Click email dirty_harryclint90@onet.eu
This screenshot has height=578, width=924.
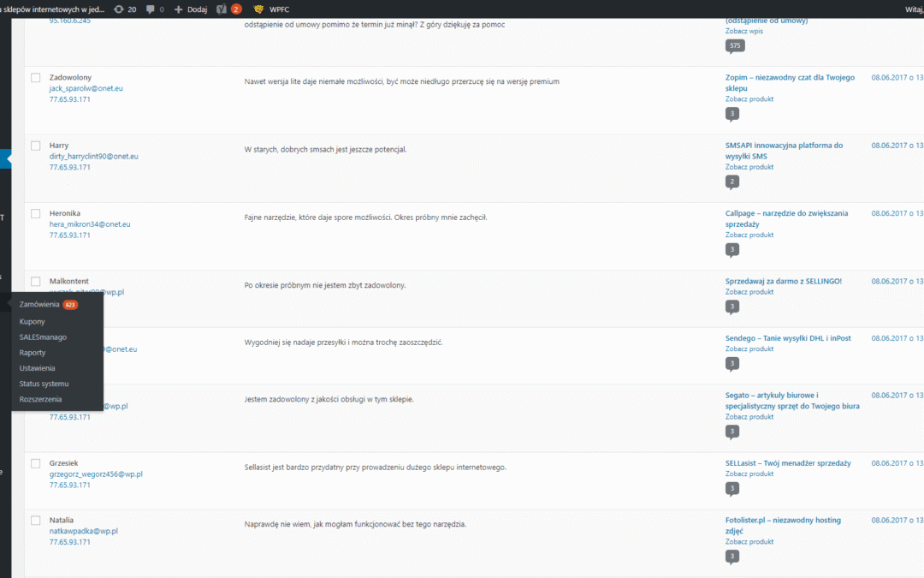tap(94, 157)
